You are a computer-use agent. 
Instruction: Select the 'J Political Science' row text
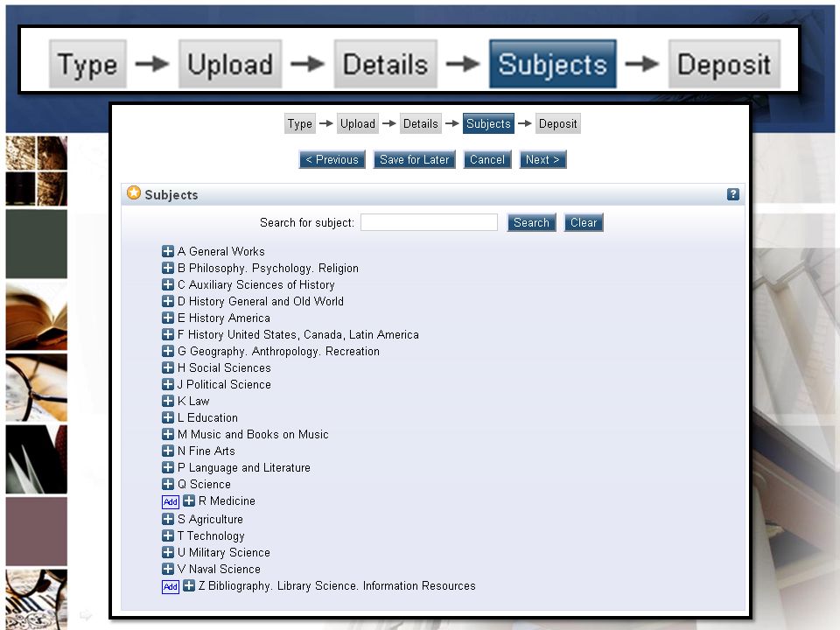[224, 385]
